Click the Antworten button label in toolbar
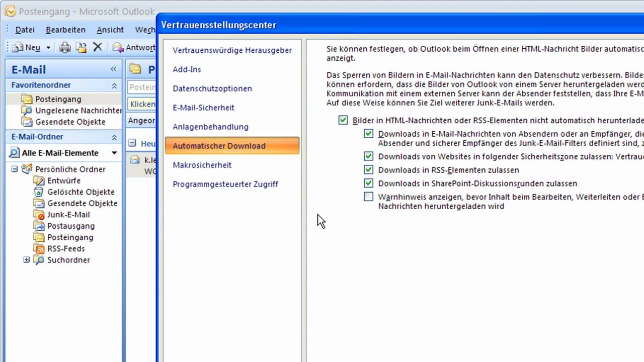This screenshot has height=362, width=644. click(140, 48)
